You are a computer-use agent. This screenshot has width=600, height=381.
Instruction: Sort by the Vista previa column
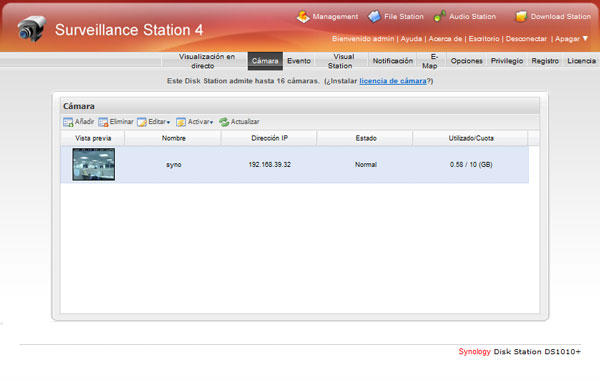93,138
